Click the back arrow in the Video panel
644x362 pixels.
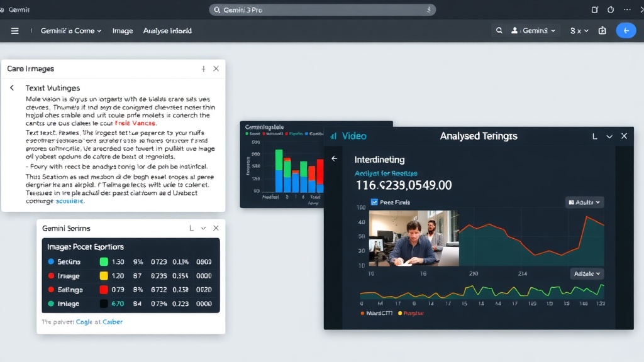tap(335, 159)
